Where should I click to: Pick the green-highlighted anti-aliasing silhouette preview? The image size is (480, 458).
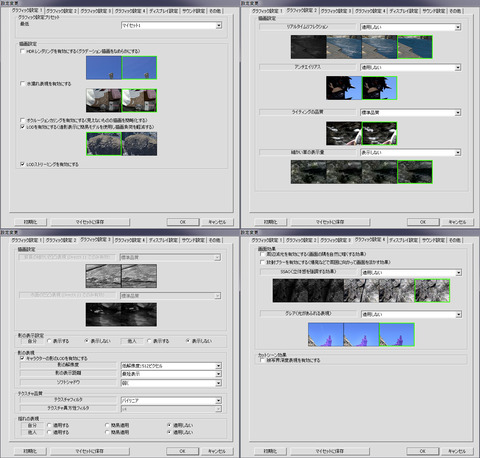(379, 88)
